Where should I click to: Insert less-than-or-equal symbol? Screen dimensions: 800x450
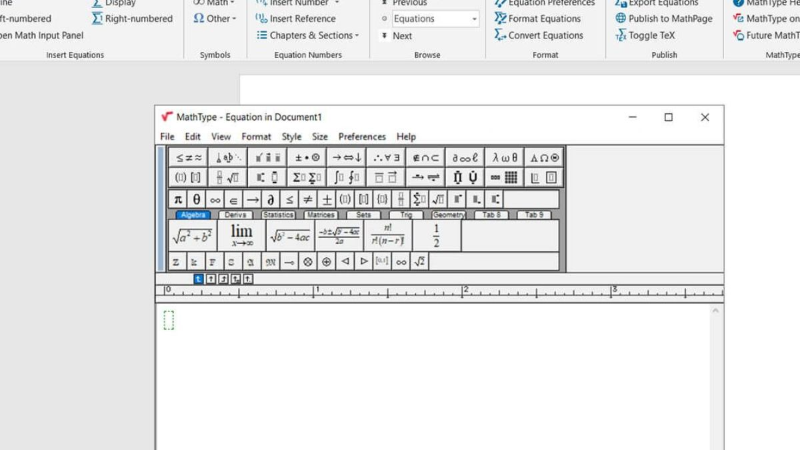point(289,199)
